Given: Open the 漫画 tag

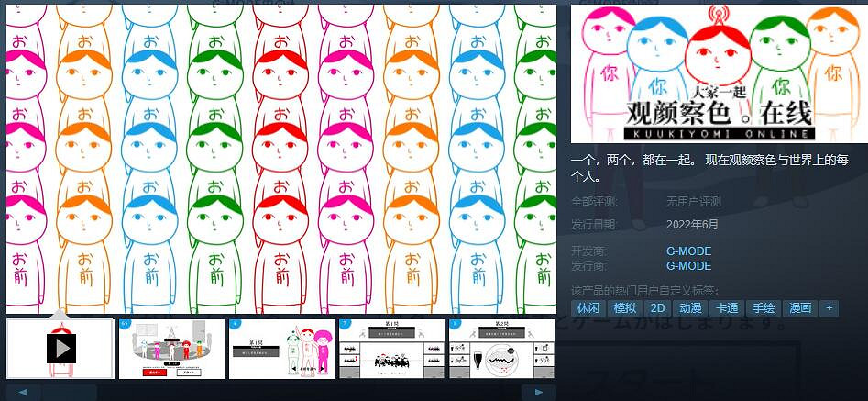Looking at the screenshot, I should (800, 308).
